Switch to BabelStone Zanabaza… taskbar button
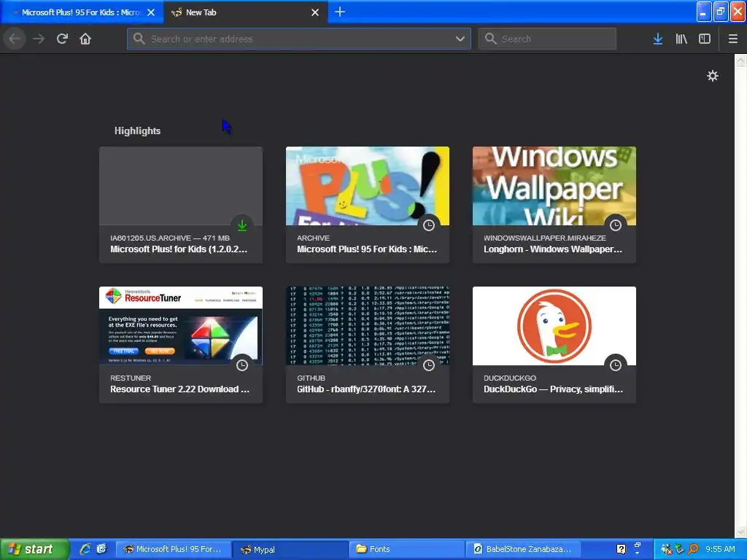Image resolution: width=747 pixels, height=560 pixels. coord(522,549)
